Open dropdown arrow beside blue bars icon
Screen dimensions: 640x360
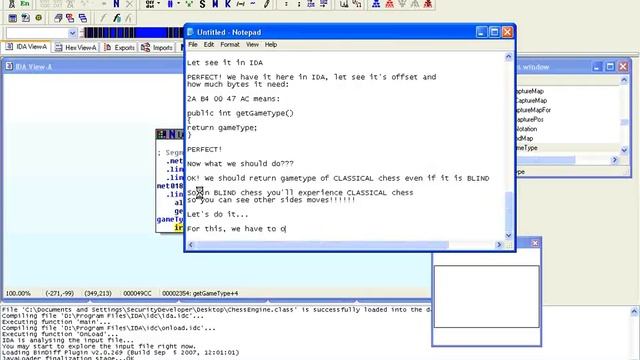tap(178, 4)
